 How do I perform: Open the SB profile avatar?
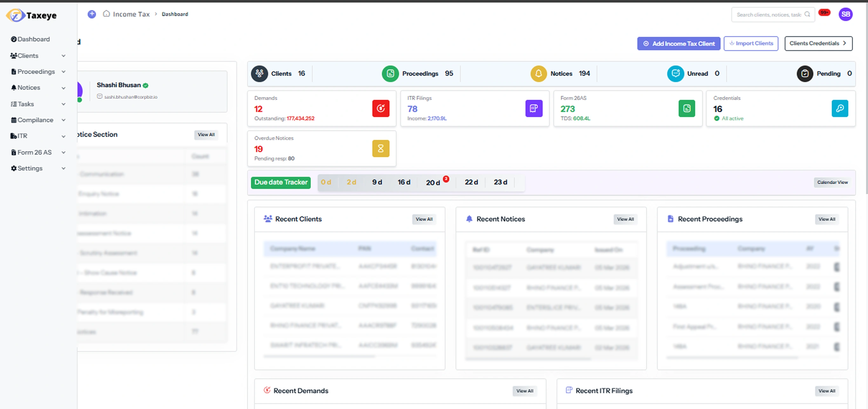(846, 14)
